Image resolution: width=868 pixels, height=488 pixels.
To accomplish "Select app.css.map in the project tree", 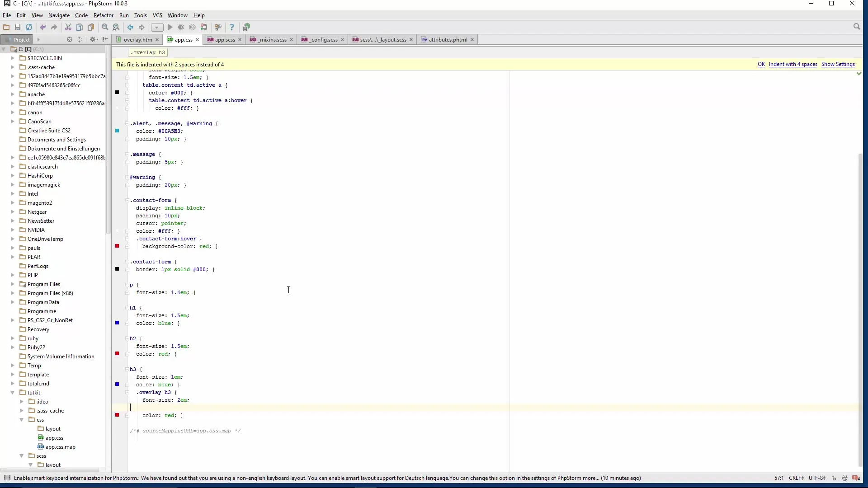I will point(60,447).
